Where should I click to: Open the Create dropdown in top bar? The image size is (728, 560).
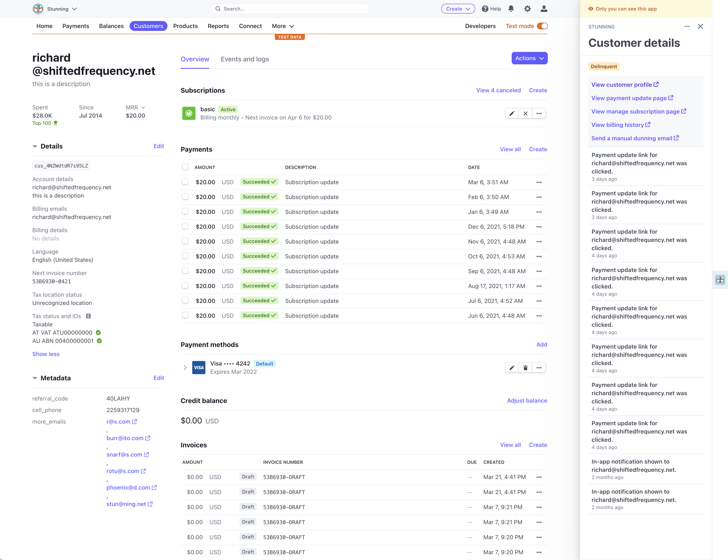tap(458, 9)
